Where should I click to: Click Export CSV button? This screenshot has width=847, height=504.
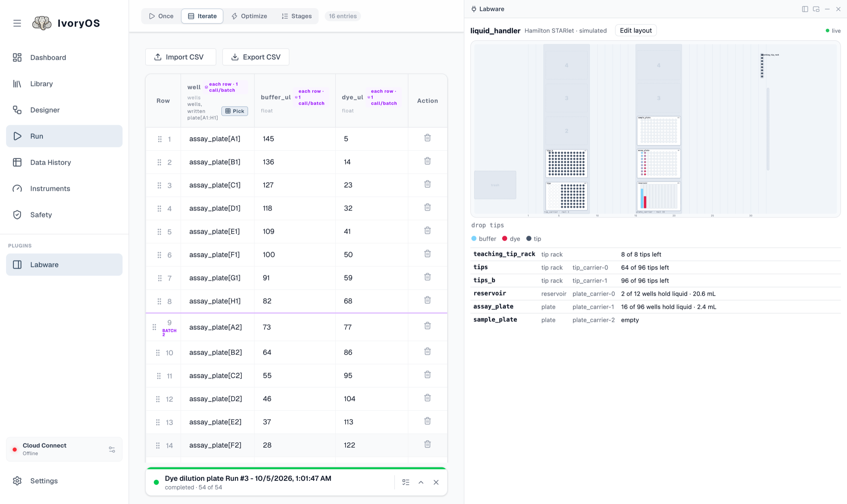point(256,57)
